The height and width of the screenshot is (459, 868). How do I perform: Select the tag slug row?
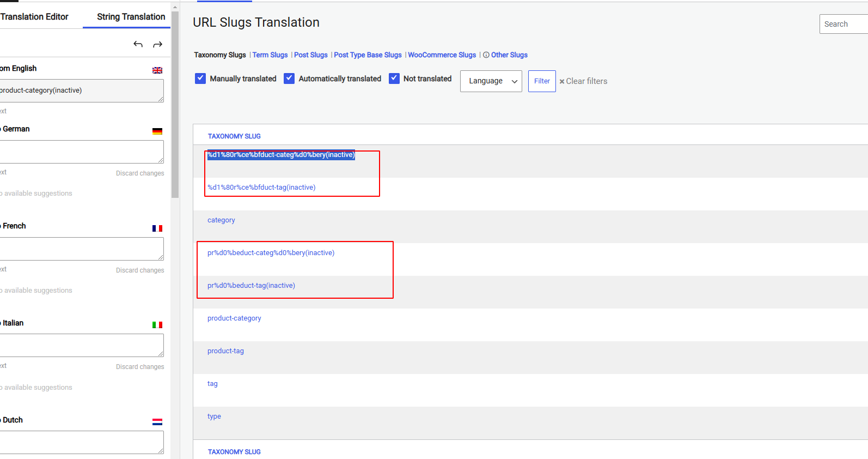(212, 384)
